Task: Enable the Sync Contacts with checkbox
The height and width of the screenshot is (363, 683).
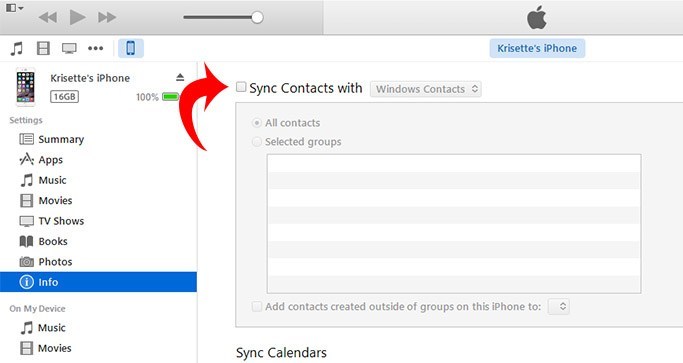Action: click(x=241, y=87)
